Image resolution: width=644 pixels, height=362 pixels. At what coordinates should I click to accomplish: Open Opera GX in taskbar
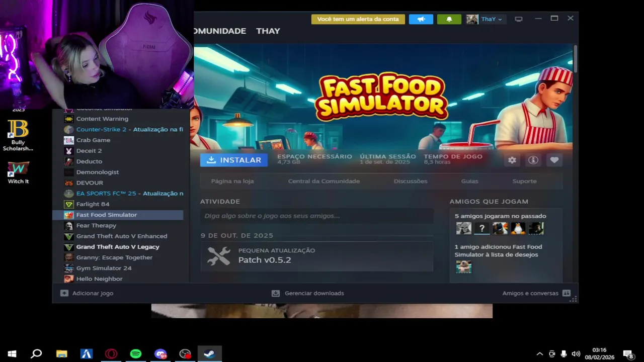(111, 354)
